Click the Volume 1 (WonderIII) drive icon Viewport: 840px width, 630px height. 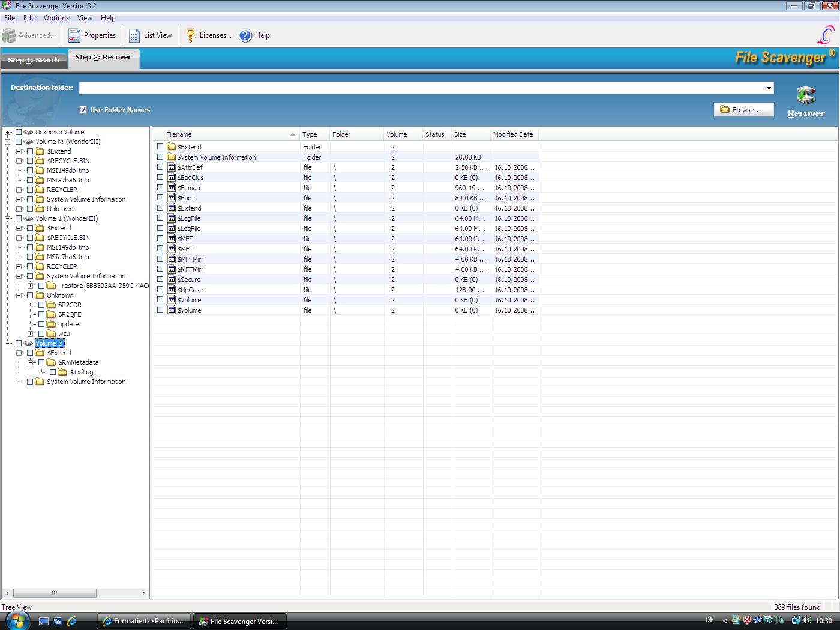tap(28, 218)
